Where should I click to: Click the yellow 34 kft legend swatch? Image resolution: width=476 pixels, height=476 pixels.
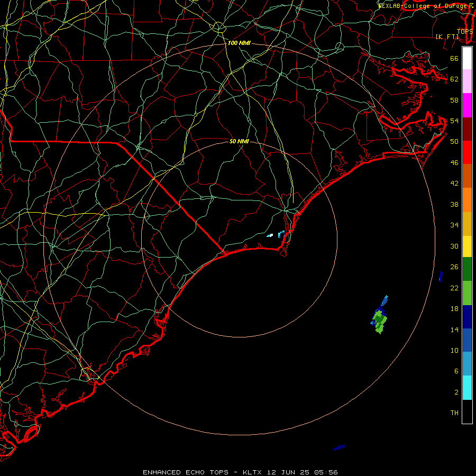pos(467,246)
